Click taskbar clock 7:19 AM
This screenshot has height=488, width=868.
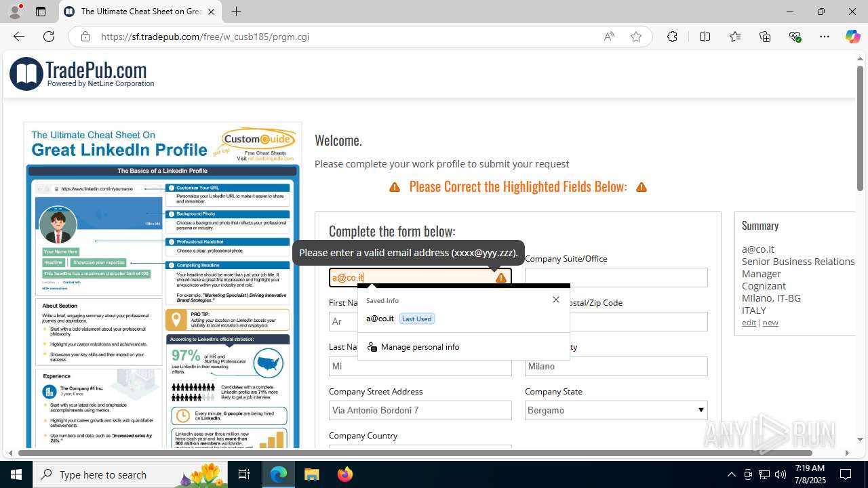pyautogui.click(x=810, y=474)
